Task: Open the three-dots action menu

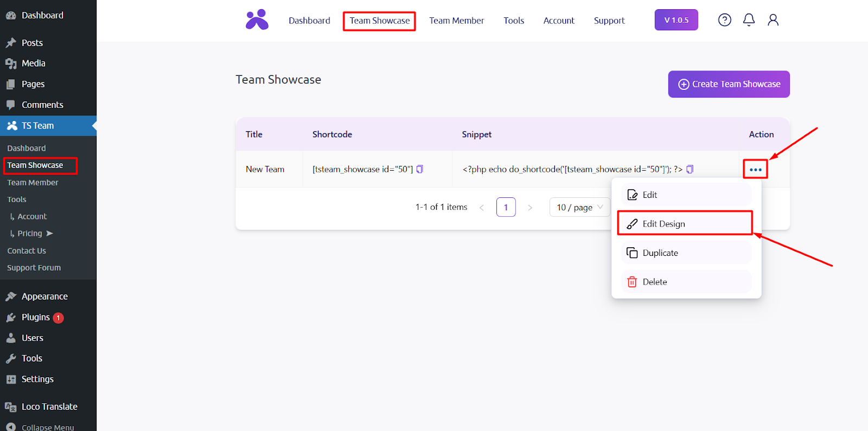Action: [755, 170]
